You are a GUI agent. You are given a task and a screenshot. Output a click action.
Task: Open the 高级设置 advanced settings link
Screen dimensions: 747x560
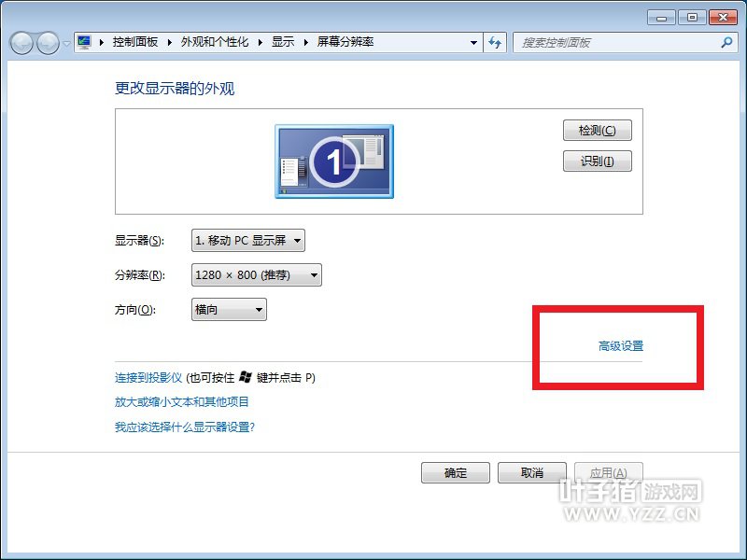pyautogui.click(x=621, y=346)
